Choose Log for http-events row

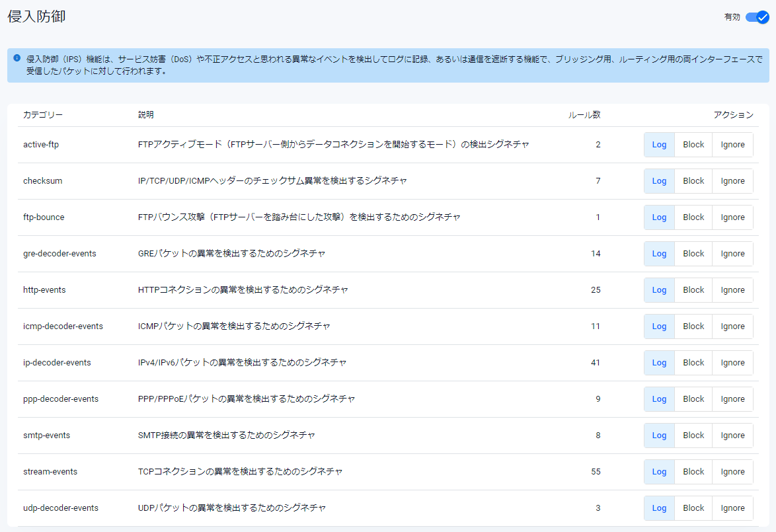pos(659,290)
